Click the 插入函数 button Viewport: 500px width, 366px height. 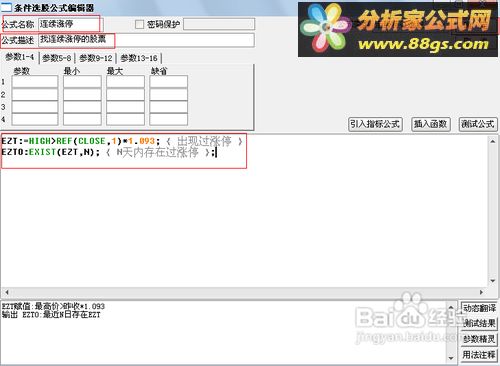(430, 124)
